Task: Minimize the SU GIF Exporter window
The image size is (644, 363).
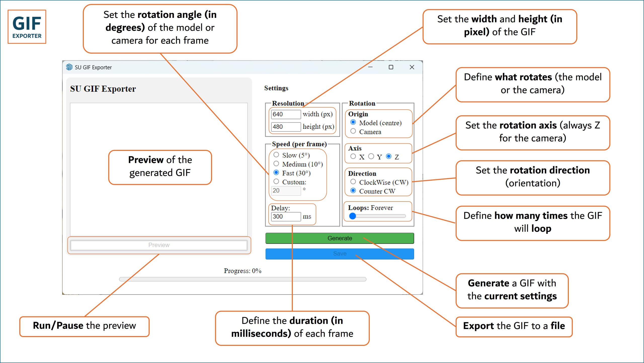Action: point(370,67)
